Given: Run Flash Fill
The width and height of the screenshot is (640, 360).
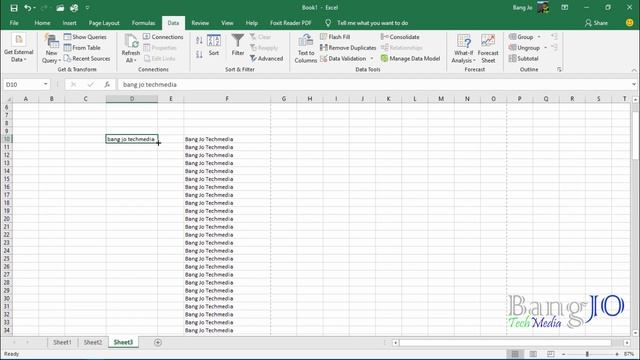Looking at the screenshot, I should pyautogui.click(x=335, y=37).
